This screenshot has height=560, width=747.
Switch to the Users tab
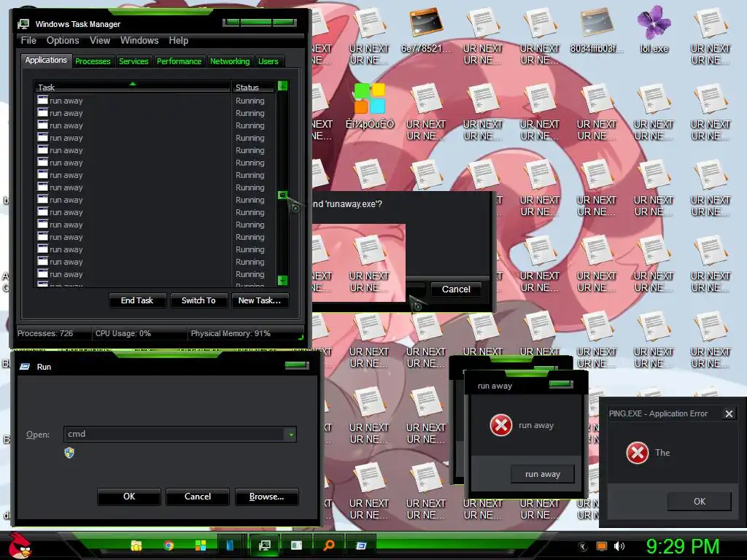click(268, 61)
